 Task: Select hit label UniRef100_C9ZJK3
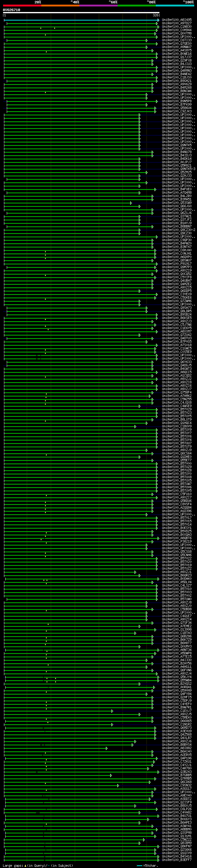point(177,111)
